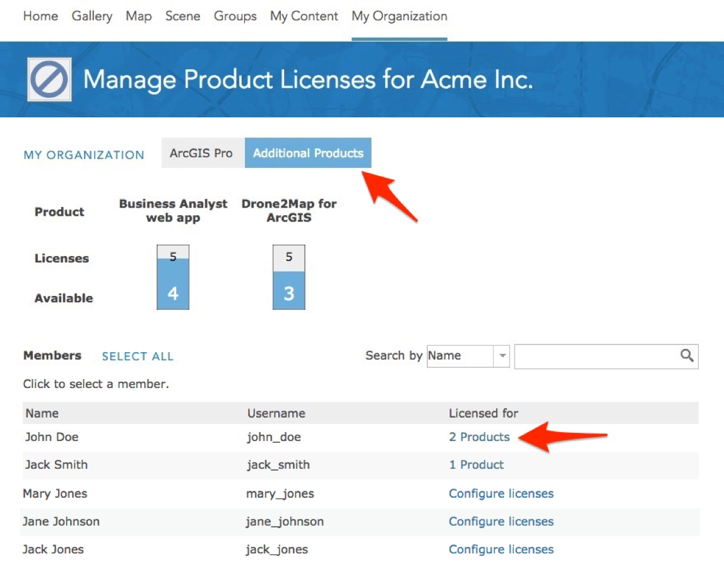This screenshot has height=588, width=724.
Task: Select the Jane Johnson member row
Action: [x=61, y=522]
